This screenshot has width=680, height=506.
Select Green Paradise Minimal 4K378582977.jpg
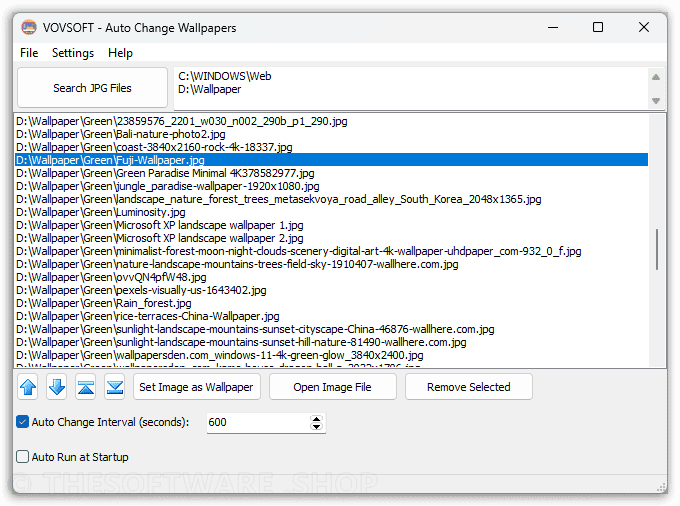(332, 173)
